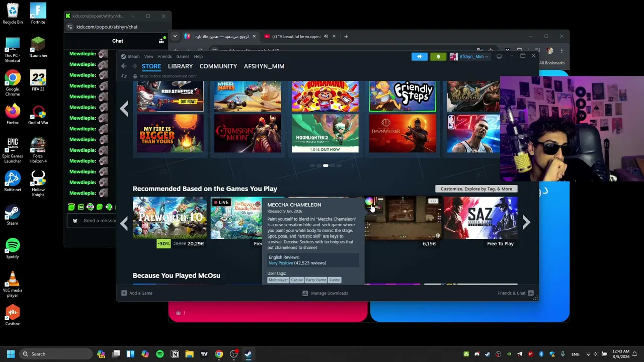Open Chrome tab search dropdown

coord(175,36)
